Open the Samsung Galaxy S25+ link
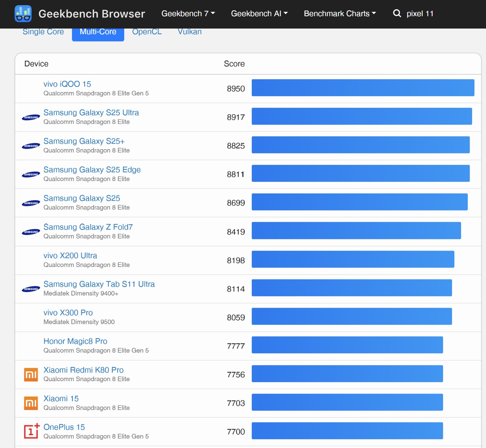 pyautogui.click(x=84, y=141)
